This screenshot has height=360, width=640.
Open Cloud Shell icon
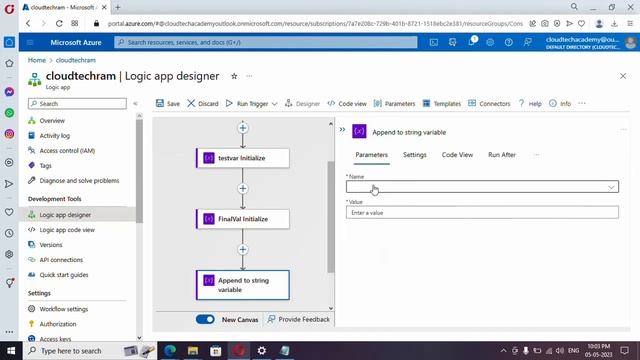pyautogui.click(x=434, y=42)
